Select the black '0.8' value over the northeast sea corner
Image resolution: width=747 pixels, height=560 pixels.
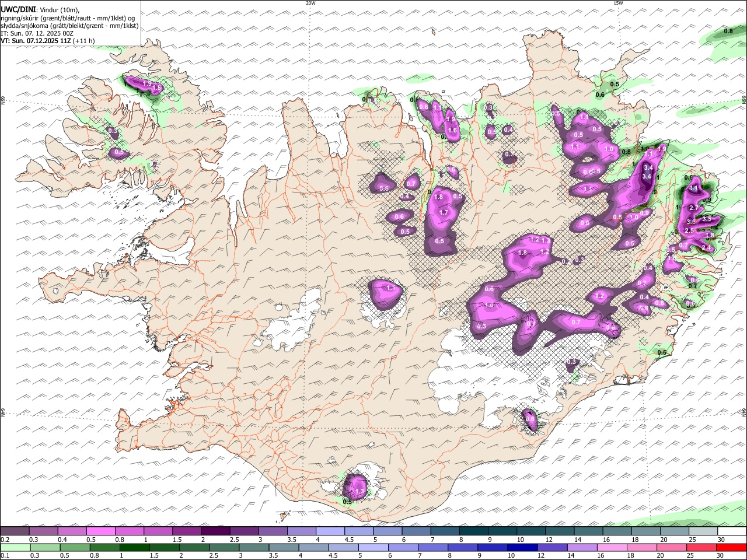[x=728, y=31]
